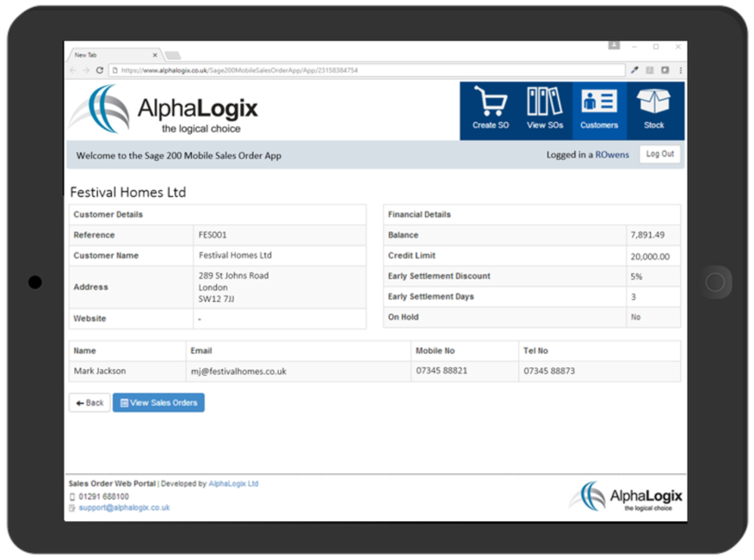This screenshot has height=560, width=754.
Task: Select the reference value FES001
Action: (x=213, y=235)
